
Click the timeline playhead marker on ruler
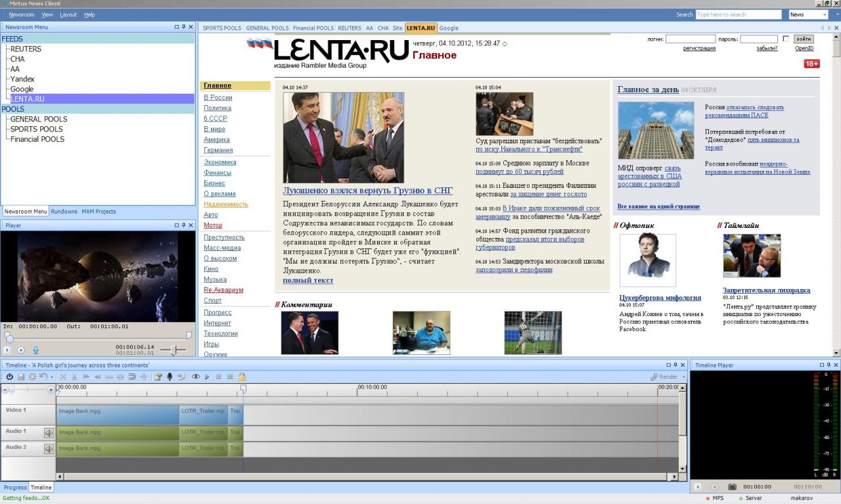click(243, 390)
